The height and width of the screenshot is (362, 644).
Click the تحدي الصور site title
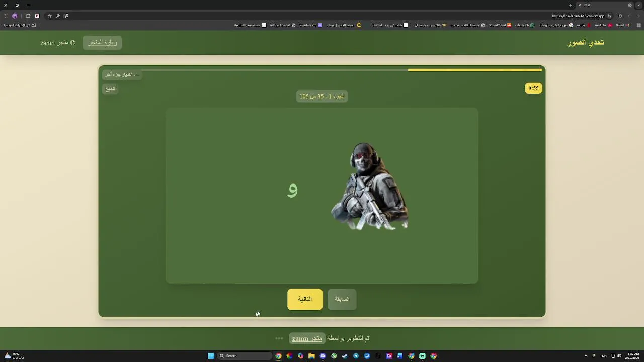(586, 43)
